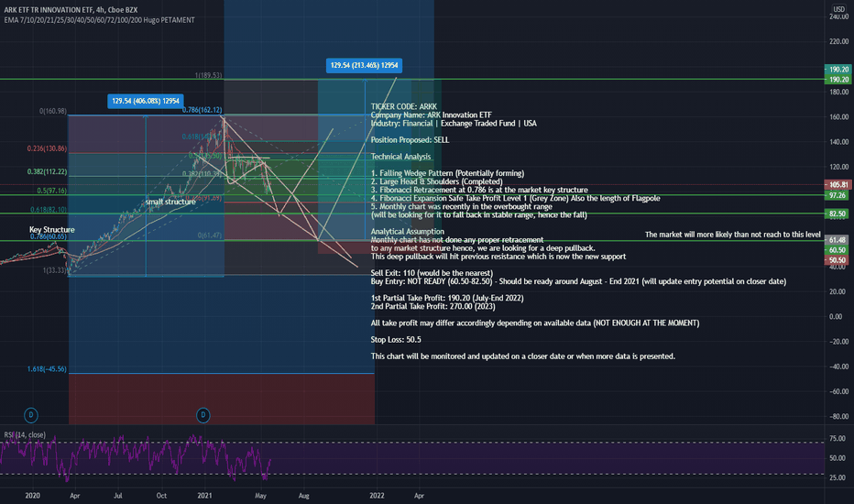This screenshot has width=854, height=504.
Task: Click the Technical Analysis heading text
Action: (400, 157)
